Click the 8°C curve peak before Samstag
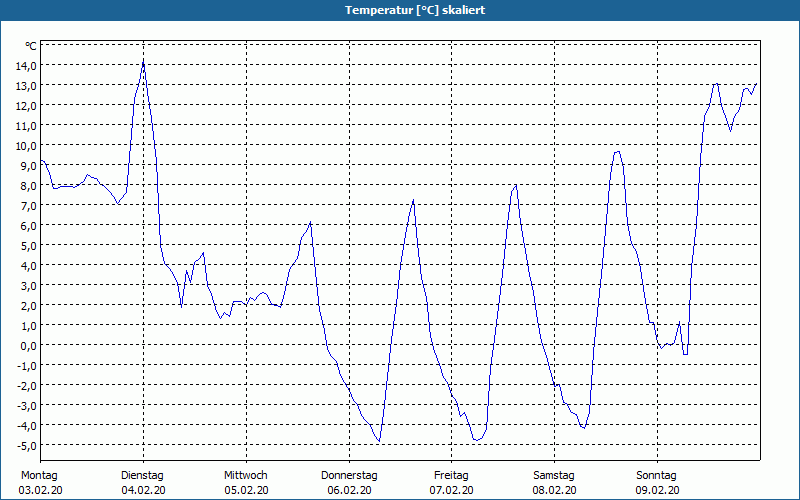800x500 pixels. [x=516, y=185]
